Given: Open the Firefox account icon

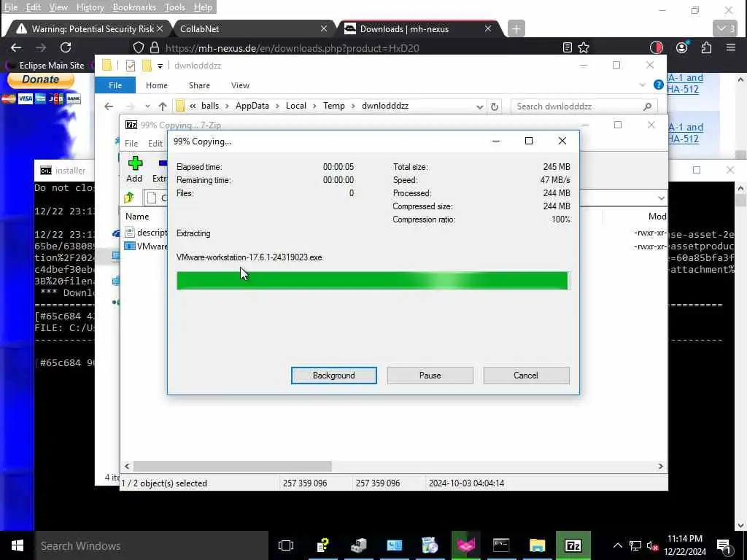Looking at the screenshot, I should (682, 47).
